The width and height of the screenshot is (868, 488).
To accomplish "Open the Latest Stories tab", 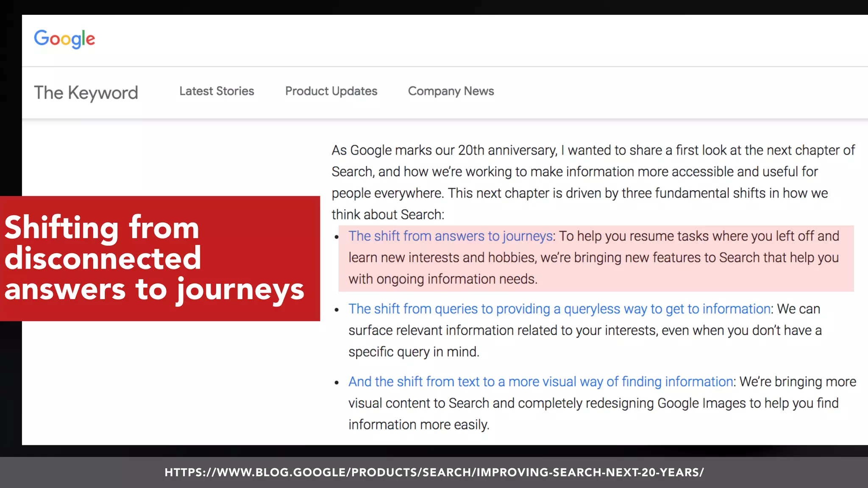I will pyautogui.click(x=217, y=91).
